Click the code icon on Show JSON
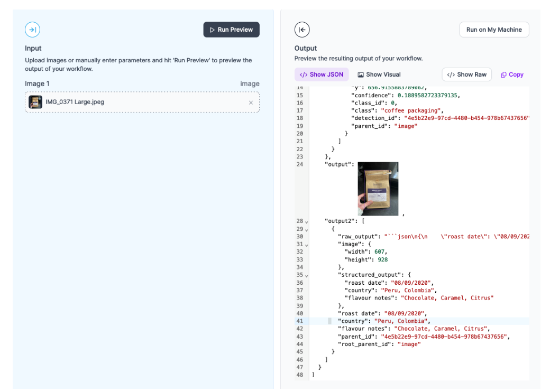Viewport: 550px width, 392px height. point(304,75)
